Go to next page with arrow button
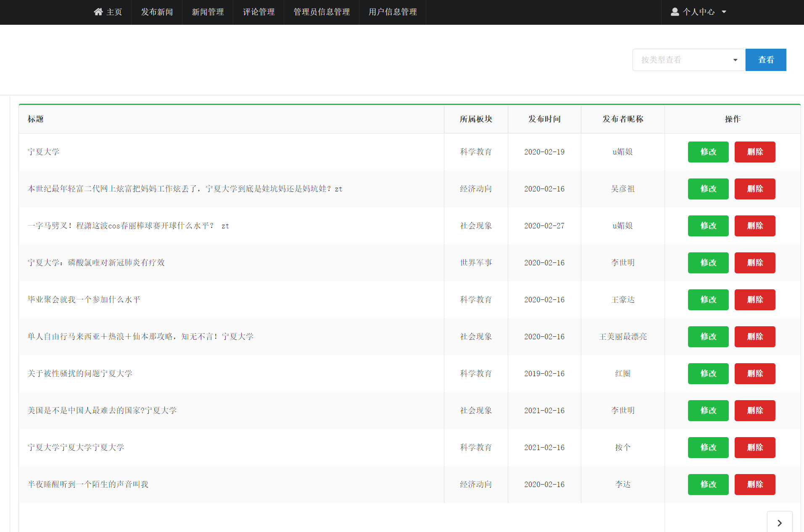Viewport: 804px width, 532px height. point(780,523)
